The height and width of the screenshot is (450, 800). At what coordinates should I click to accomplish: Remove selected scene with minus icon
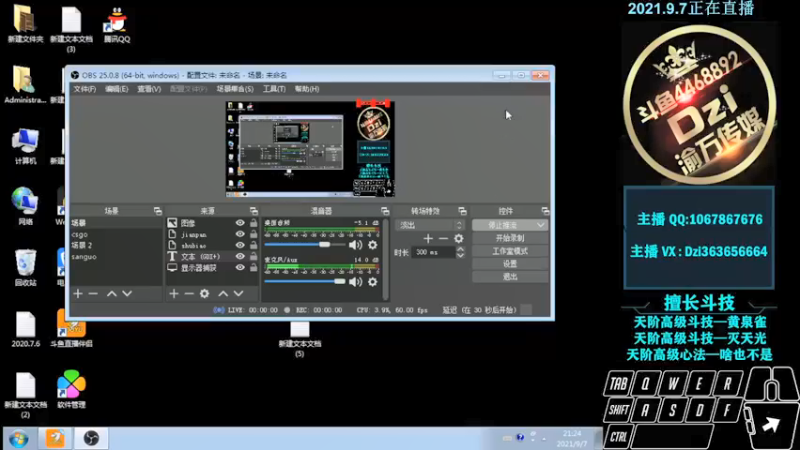click(x=93, y=293)
